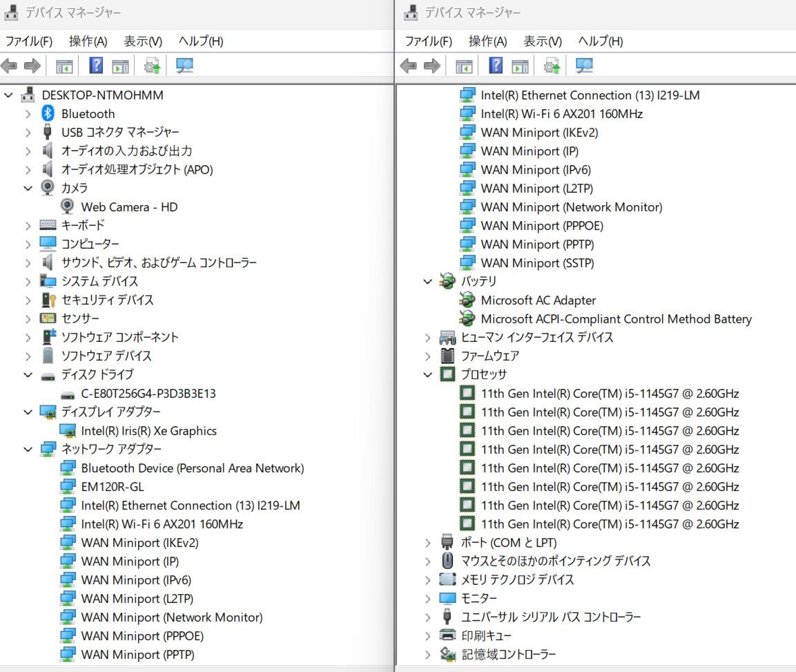Click Scan for hardware changes icon, right window
Image resolution: width=796 pixels, height=672 pixels.
584,66
